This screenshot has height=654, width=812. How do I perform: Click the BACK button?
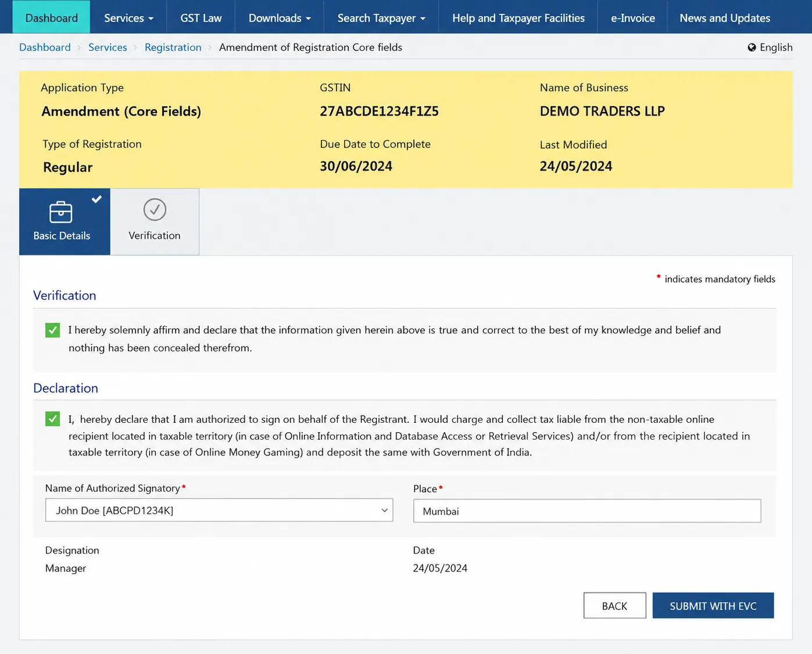click(x=614, y=606)
